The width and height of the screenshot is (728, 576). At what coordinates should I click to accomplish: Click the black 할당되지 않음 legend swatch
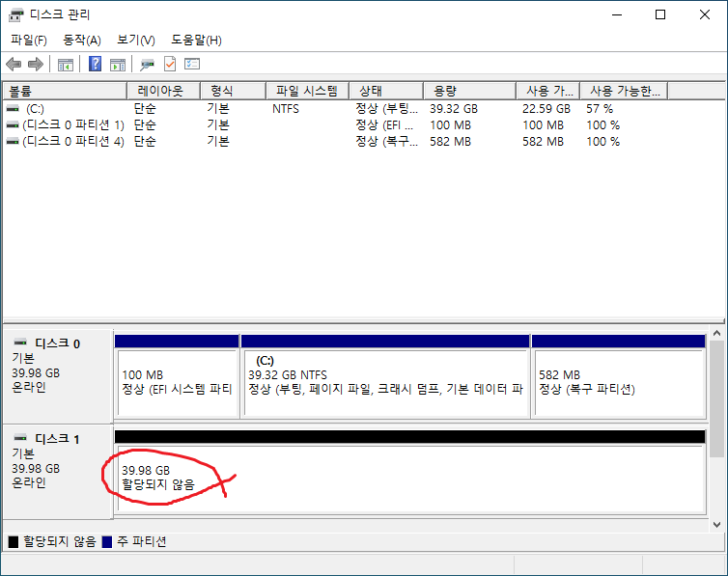click(14, 541)
